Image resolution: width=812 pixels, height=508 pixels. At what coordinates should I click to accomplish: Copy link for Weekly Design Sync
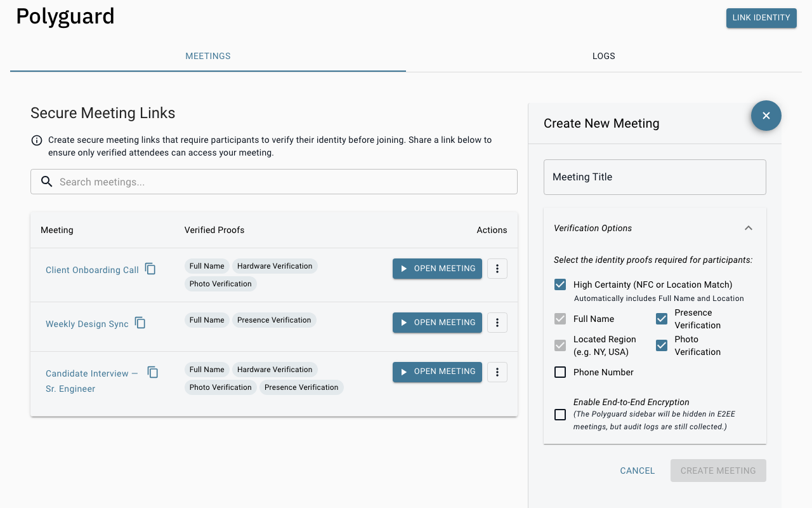coord(140,323)
